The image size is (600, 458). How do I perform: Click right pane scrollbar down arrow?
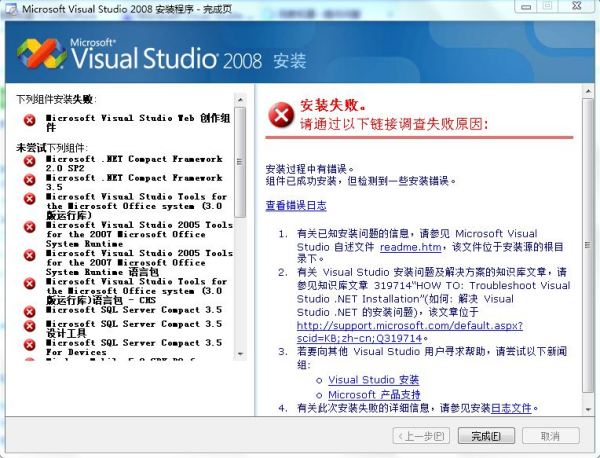(x=588, y=409)
